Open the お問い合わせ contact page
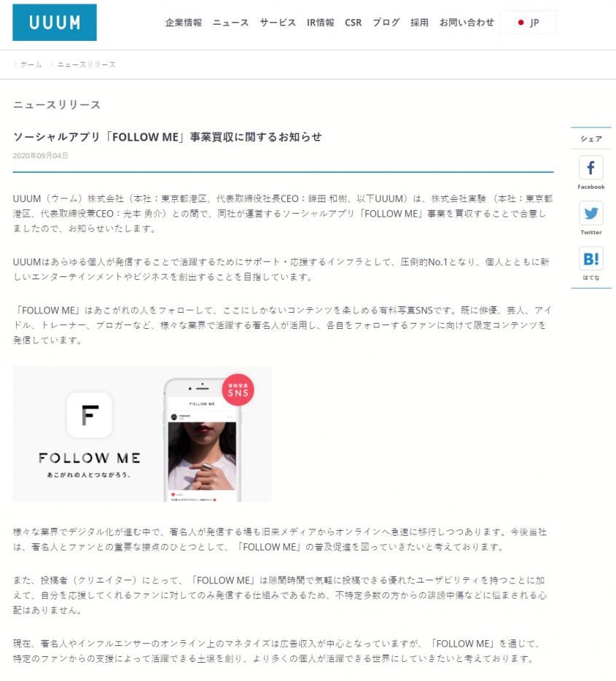616x681 pixels. [467, 23]
